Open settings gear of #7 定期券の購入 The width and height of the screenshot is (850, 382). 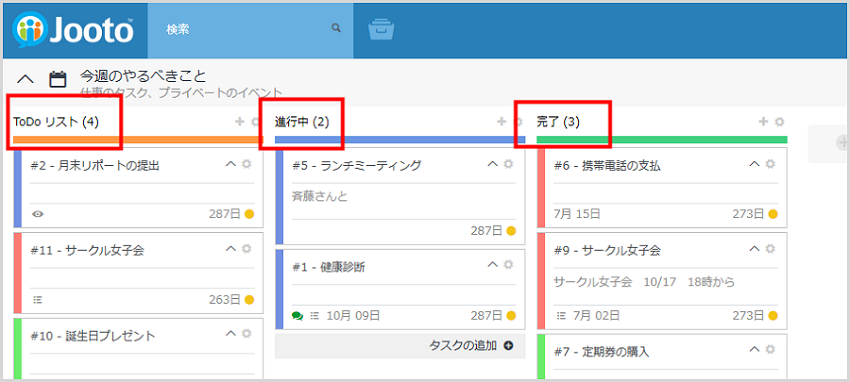pos(770,349)
